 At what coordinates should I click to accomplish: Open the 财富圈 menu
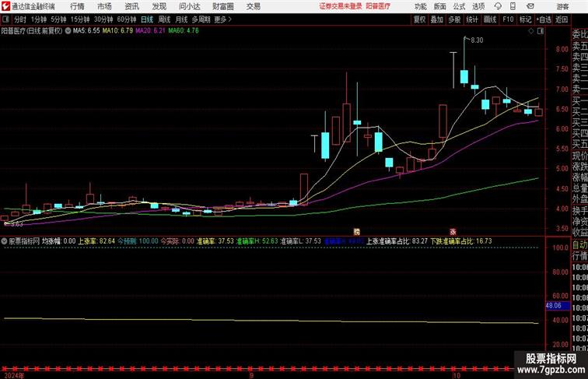pyautogui.click(x=222, y=6)
